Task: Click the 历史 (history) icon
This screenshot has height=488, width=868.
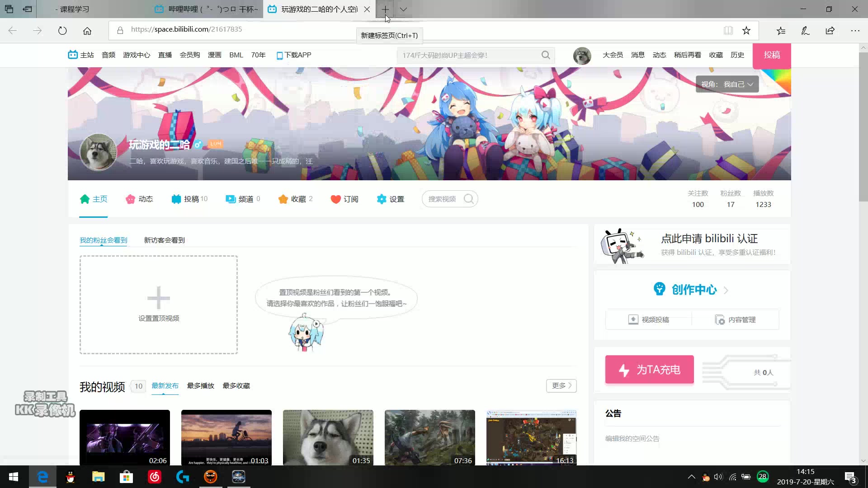Action: 737,55
